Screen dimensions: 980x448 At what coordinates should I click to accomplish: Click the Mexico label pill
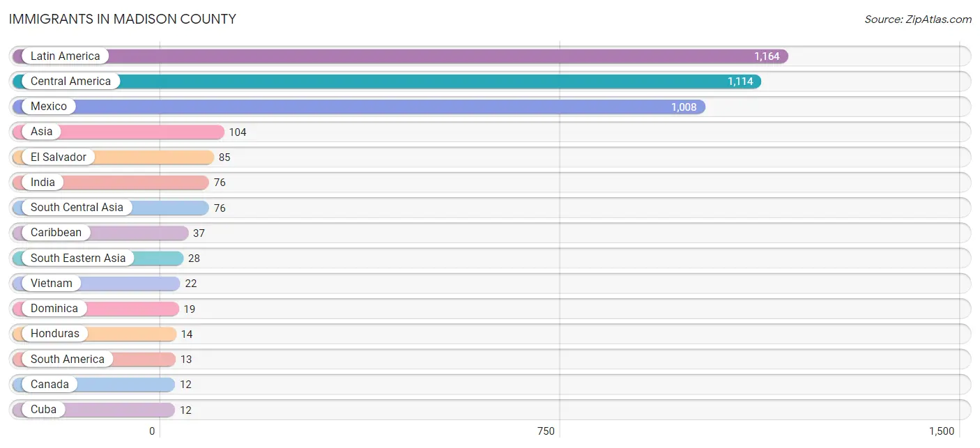tap(49, 106)
